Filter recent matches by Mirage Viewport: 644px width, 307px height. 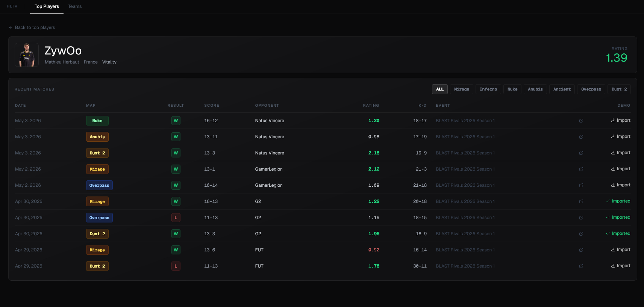click(x=462, y=89)
